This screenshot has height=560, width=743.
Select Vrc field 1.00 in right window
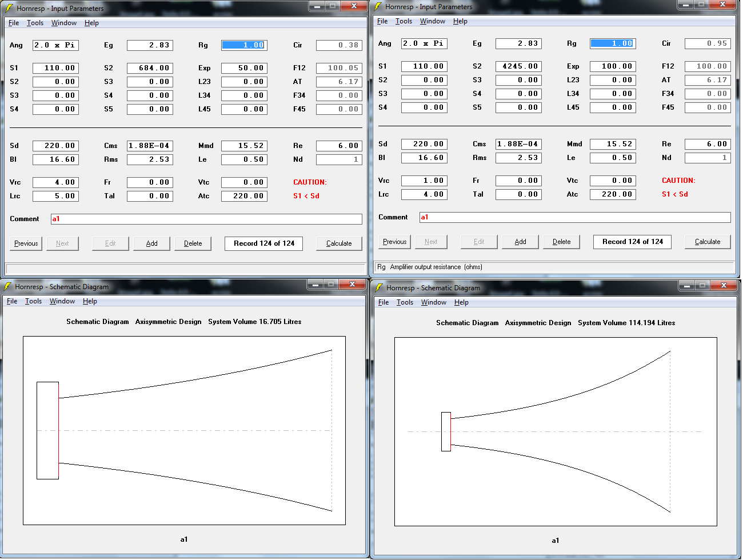[x=424, y=181]
